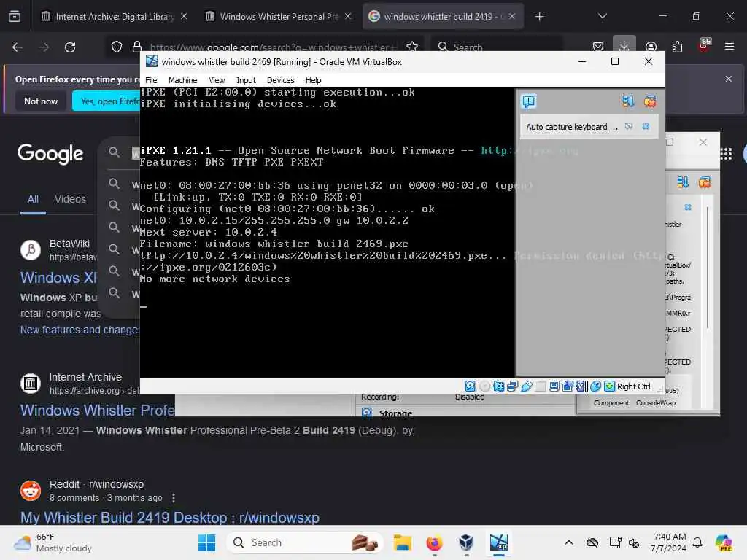
Task: Click the New features and changes link
Action: point(80,330)
